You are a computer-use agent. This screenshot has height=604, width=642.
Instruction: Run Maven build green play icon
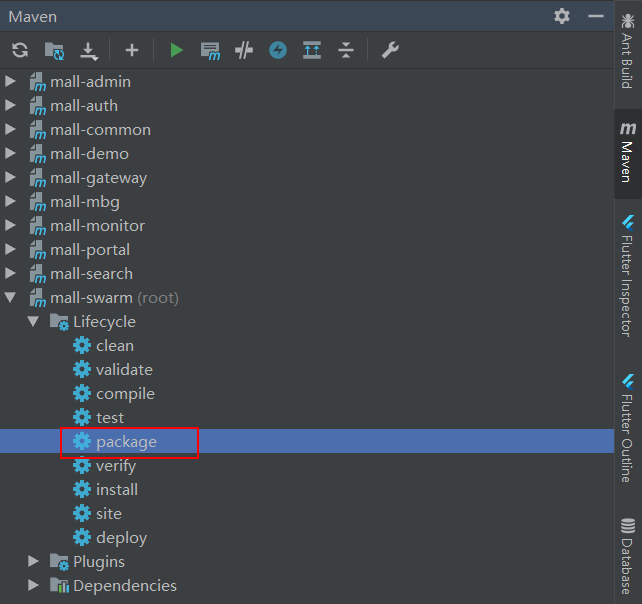click(176, 50)
